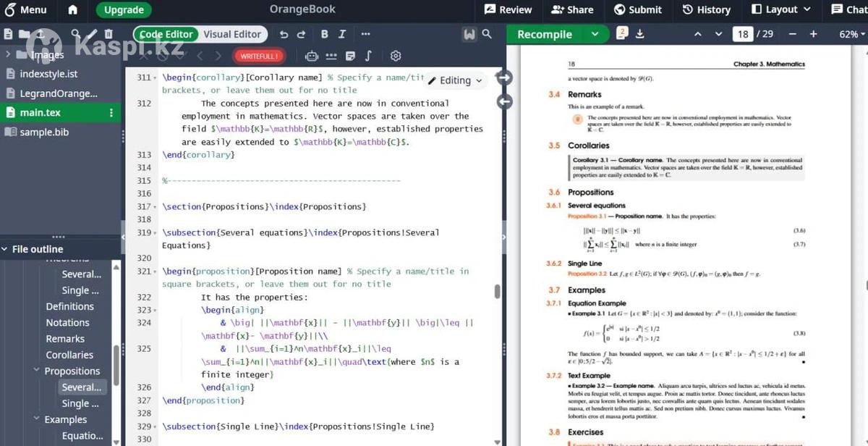Click the Home icon in top bar
Screen dimensions: 868x446
coord(72,10)
